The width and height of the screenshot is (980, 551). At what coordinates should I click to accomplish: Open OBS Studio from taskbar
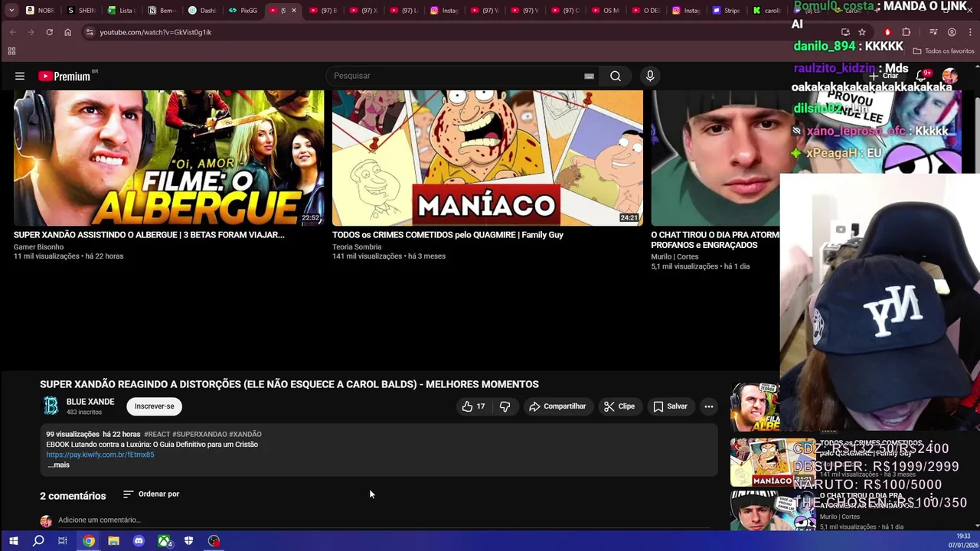(x=214, y=541)
